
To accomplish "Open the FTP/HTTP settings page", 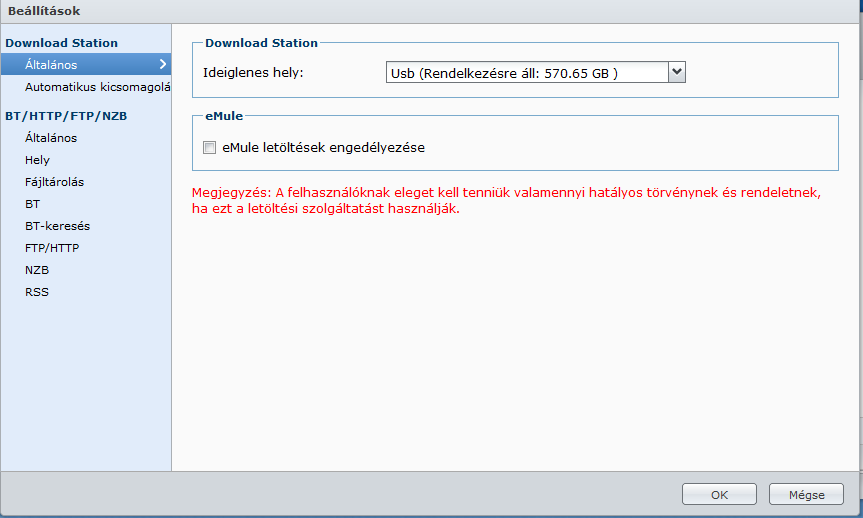I will tap(52, 248).
